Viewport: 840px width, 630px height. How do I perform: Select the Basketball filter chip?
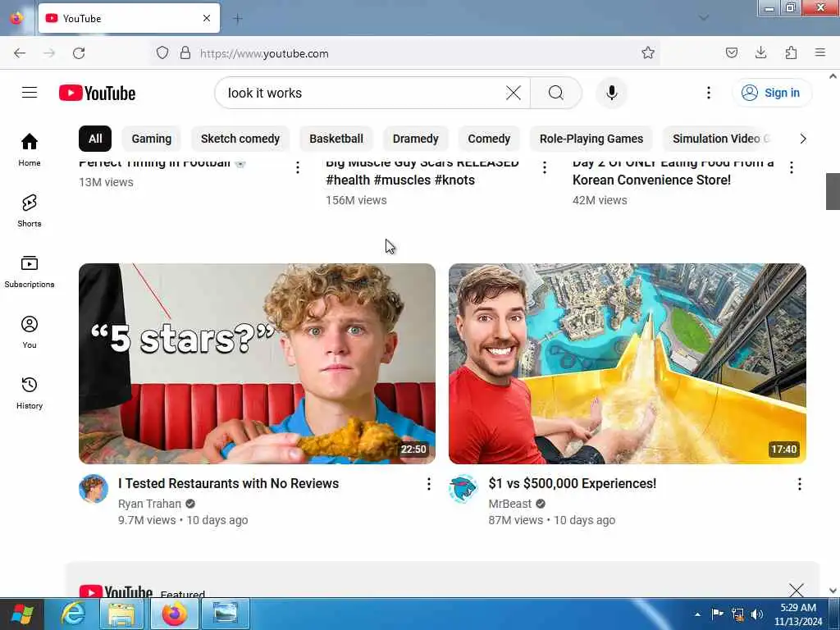pos(336,139)
